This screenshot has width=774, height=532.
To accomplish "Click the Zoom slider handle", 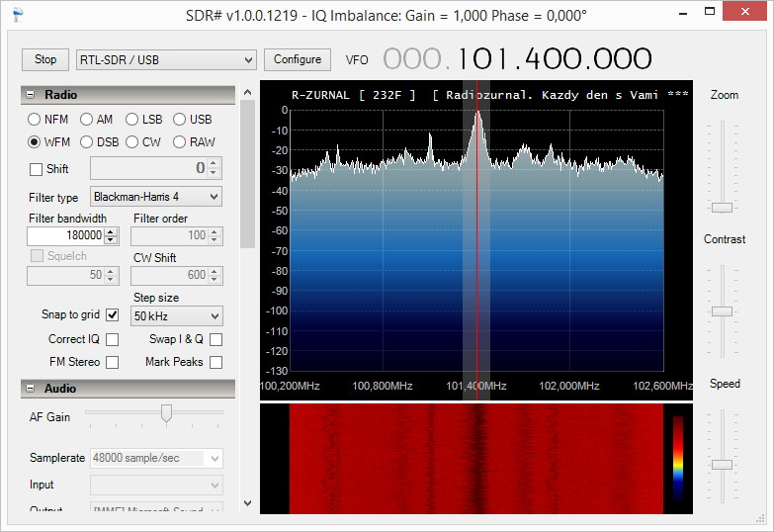I will click(x=723, y=207).
